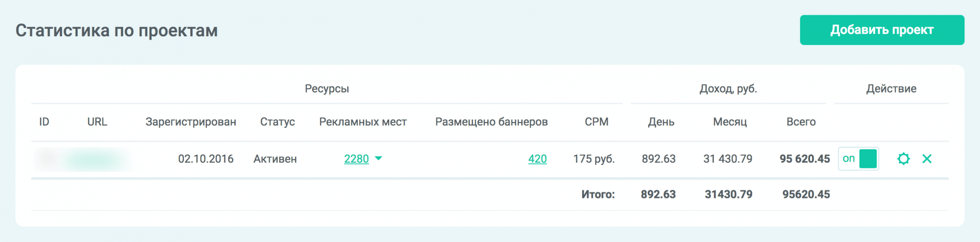
Task: Click the Статус column header
Action: (x=277, y=122)
